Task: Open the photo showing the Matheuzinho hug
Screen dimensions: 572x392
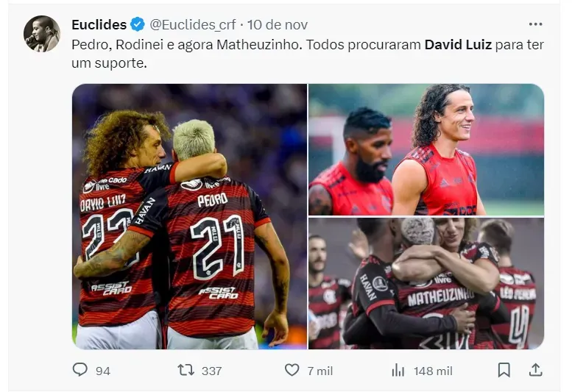Action: (426, 283)
